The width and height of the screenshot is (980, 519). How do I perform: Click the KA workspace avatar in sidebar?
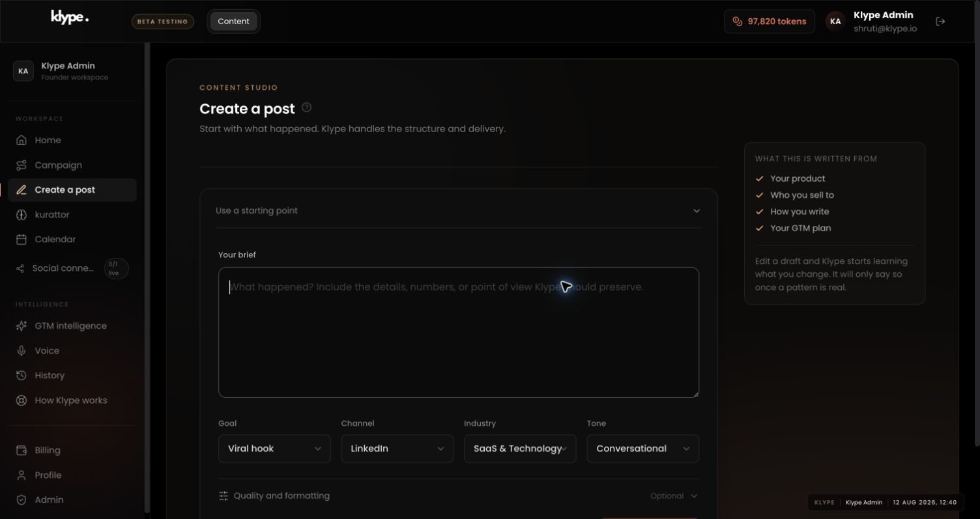(23, 71)
